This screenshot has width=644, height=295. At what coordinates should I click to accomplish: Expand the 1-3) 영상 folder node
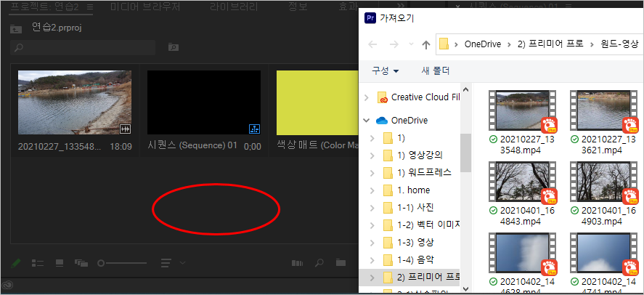pyautogui.click(x=372, y=243)
